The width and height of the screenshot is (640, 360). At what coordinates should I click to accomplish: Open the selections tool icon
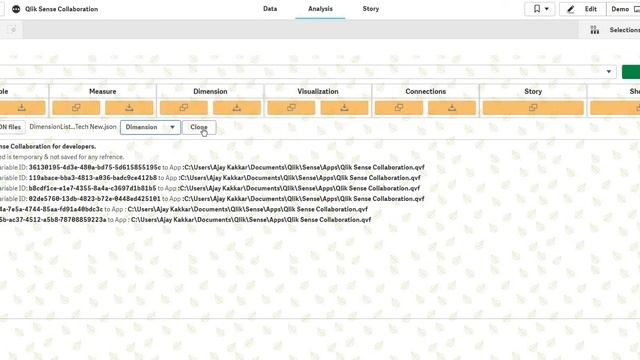click(595, 30)
